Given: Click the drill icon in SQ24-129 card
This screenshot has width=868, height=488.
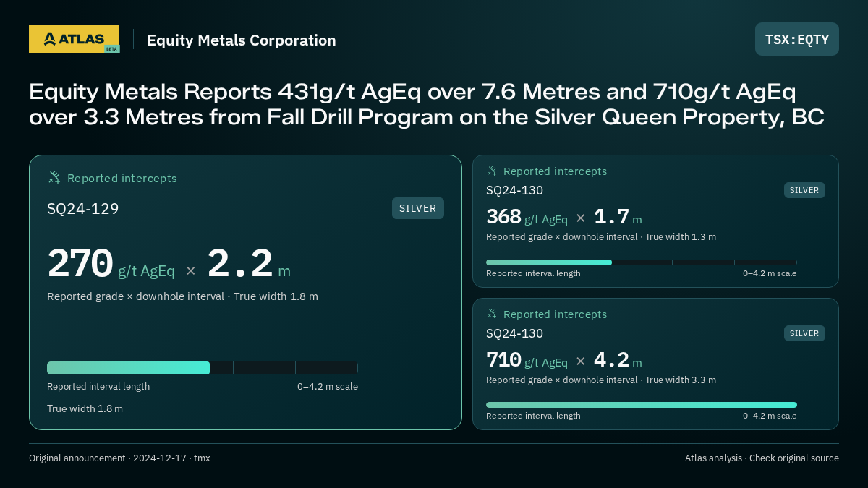Looking at the screenshot, I should [54, 178].
